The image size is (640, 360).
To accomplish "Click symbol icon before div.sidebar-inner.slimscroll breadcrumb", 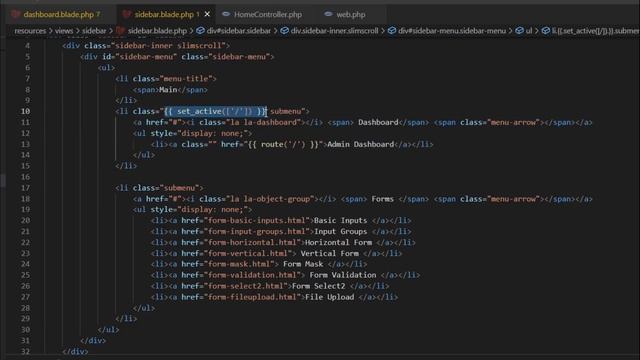I will (284, 31).
